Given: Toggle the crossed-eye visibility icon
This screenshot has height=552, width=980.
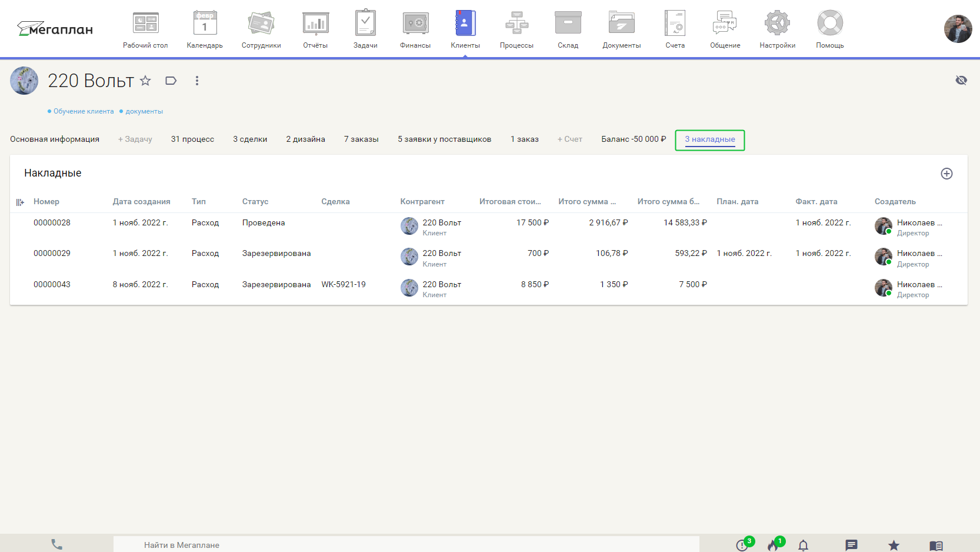Looking at the screenshot, I should [961, 80].
